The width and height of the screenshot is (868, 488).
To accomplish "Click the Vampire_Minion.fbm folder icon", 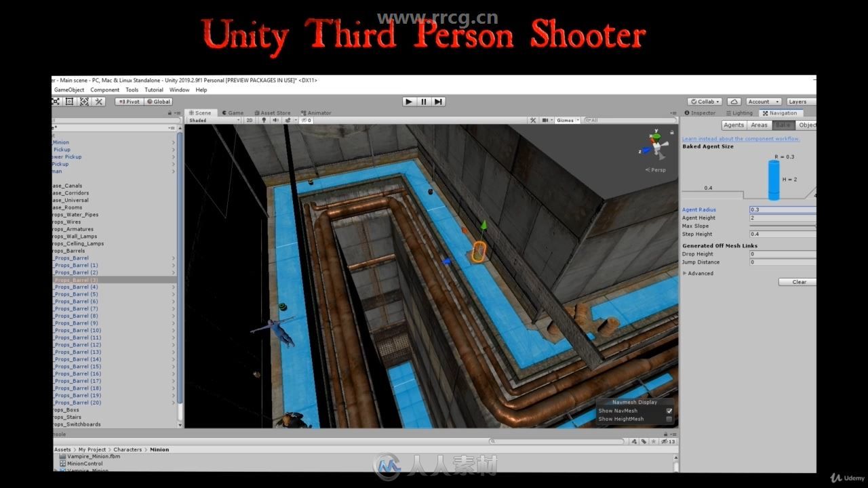I will point(62,456).
